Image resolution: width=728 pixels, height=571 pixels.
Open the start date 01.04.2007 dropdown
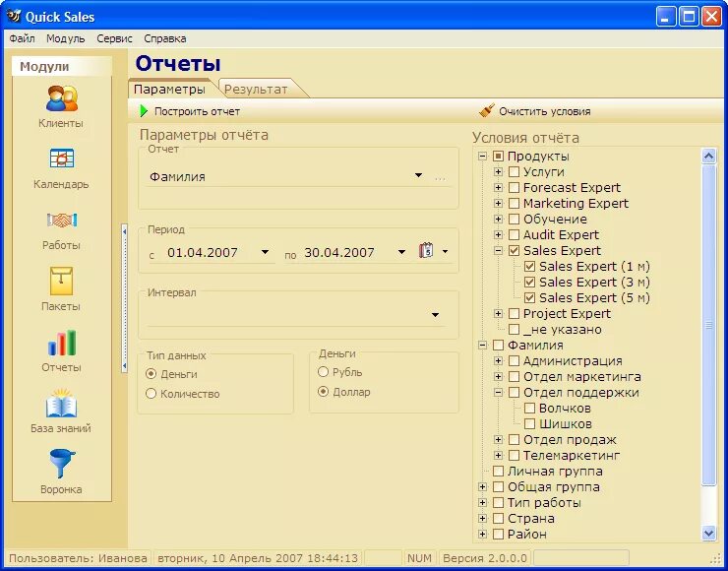pos(265,252)
